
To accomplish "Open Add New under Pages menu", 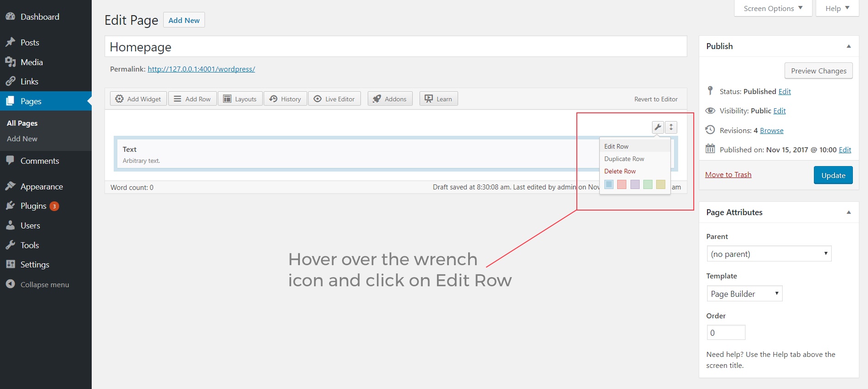I will click(x=22, y=139).
